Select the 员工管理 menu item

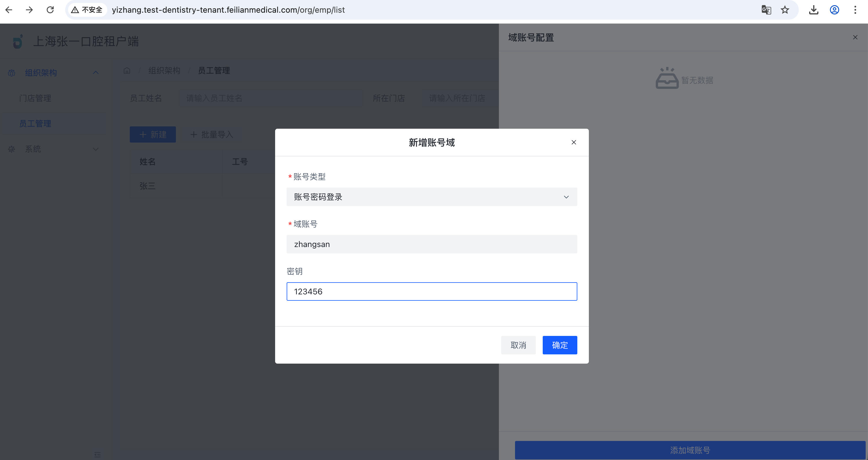pyautogui.click(x=53, y=124)
